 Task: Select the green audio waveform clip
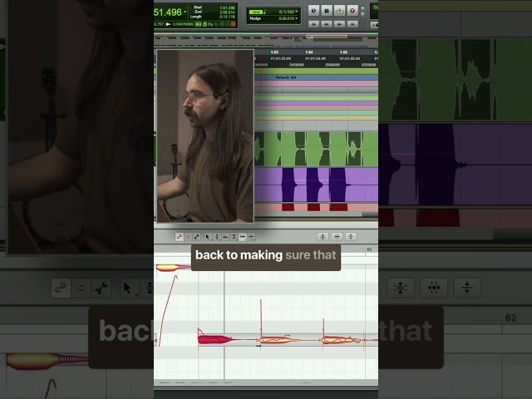[316, 149]
